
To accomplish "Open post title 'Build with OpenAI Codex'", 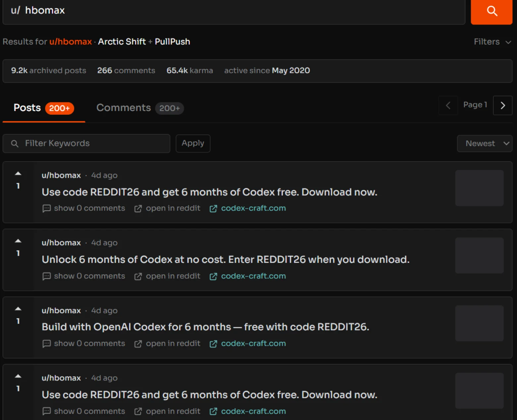I will click(x=205, y=327).
